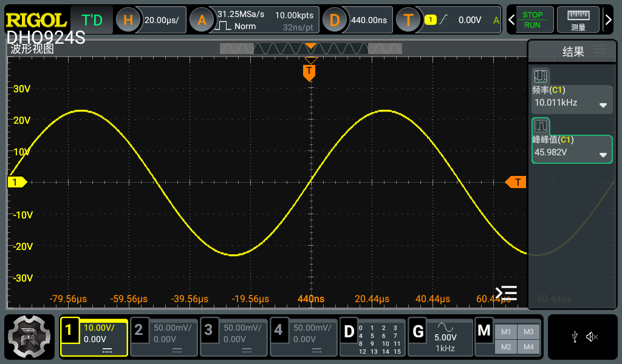This screenshot has height=364, width=622.
Task: Open the 10.00V/ channel 1 scale setting
Action: click(x=99, y=328)
